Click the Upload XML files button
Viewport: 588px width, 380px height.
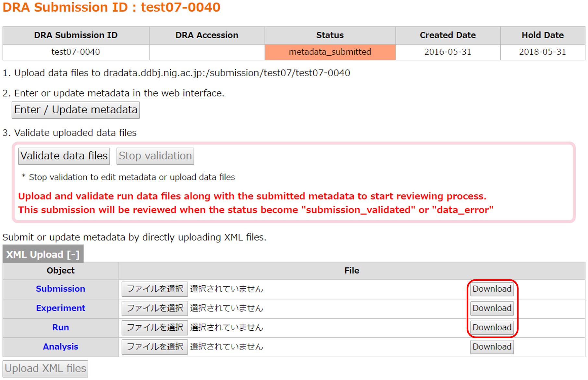(x=45, y=369)
